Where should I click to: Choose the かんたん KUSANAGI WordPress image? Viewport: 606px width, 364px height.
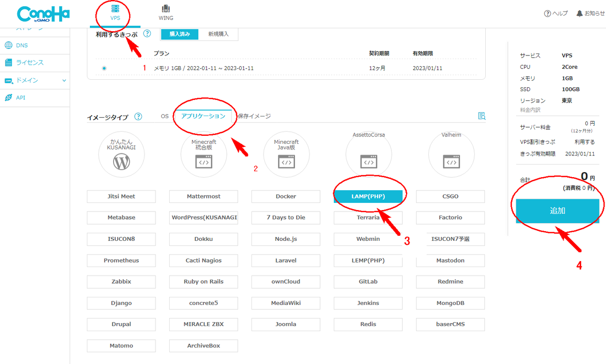(122, 154)
